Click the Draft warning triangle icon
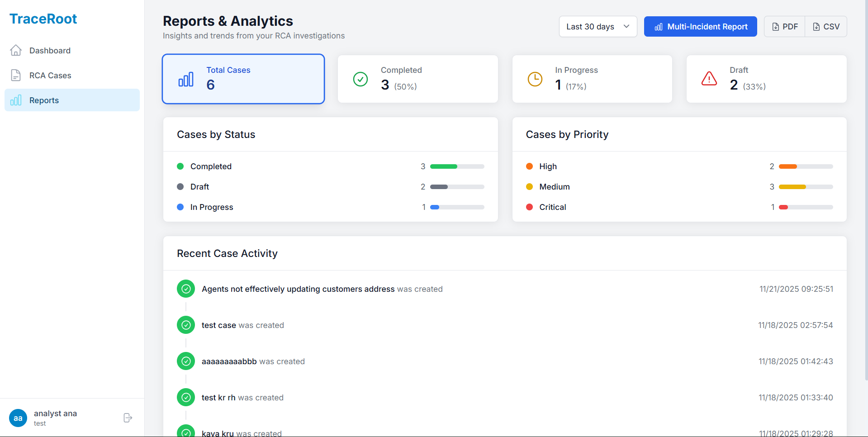 (x=709, y=79)
